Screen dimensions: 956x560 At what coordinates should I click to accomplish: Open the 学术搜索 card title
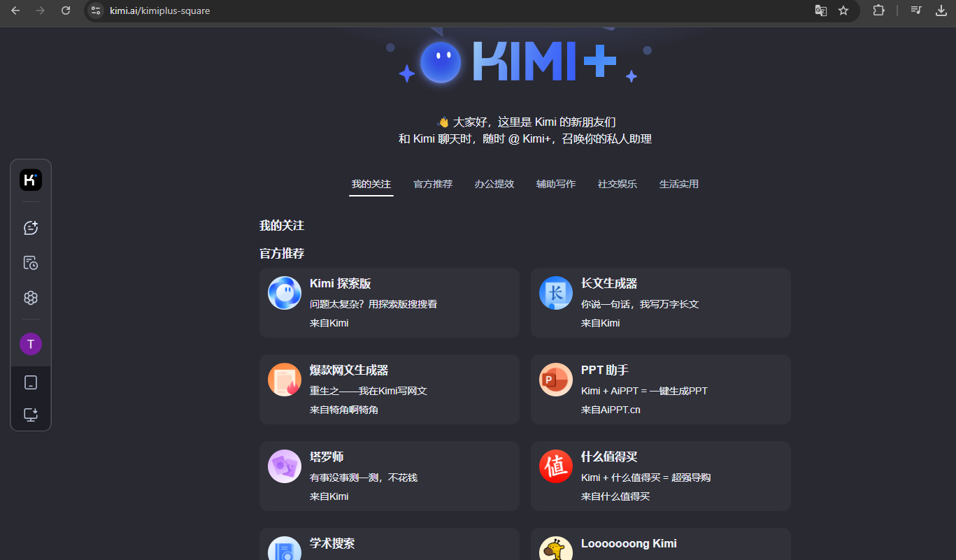point(332,543)
